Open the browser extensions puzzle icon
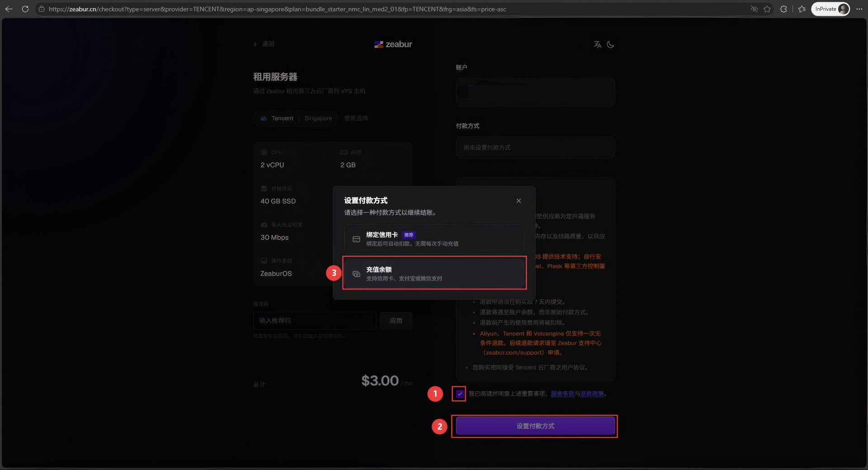The image size is (868, 470). (x=783, y=9)
